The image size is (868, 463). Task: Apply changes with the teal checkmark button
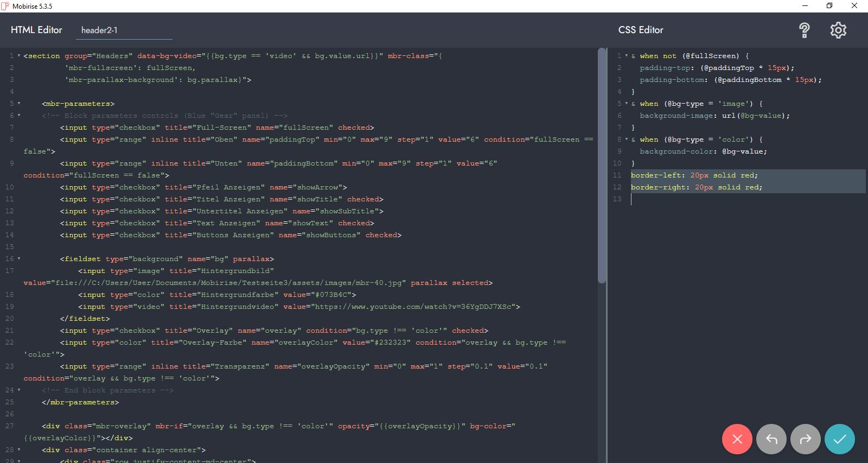(839, 439)
